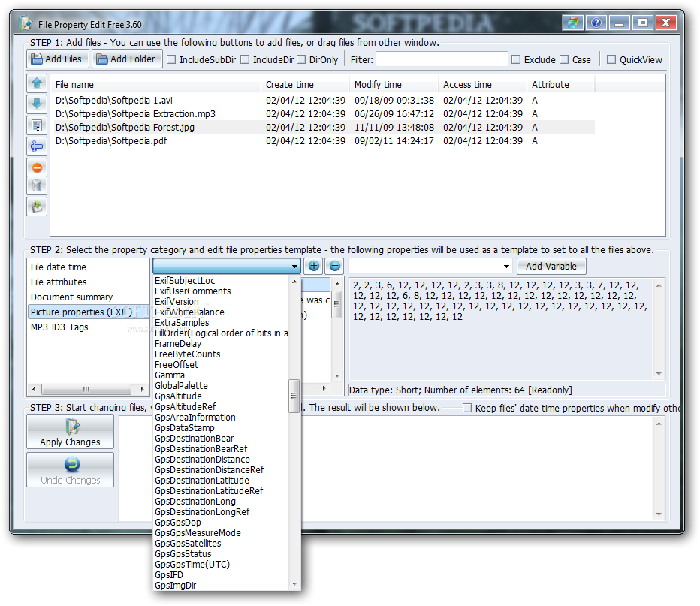Click the select-all list icon in sidebar
This screenshot has width=700, height=606.
37,125
